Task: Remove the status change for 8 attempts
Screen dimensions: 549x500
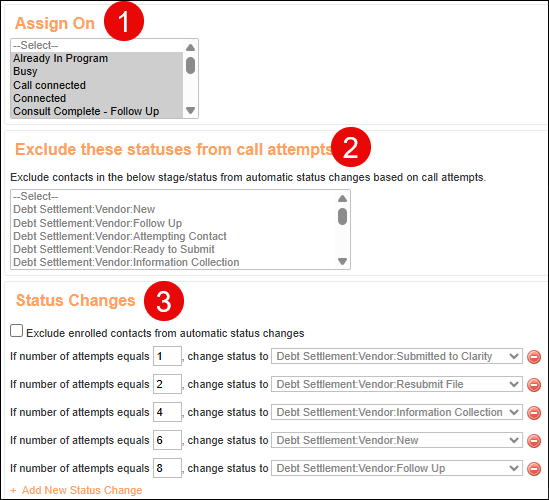Action: 534,469
